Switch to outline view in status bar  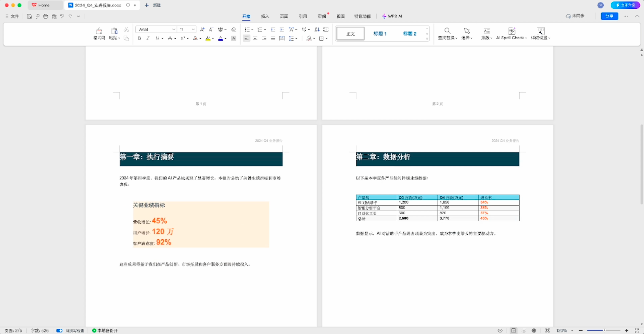pos(524,331)
